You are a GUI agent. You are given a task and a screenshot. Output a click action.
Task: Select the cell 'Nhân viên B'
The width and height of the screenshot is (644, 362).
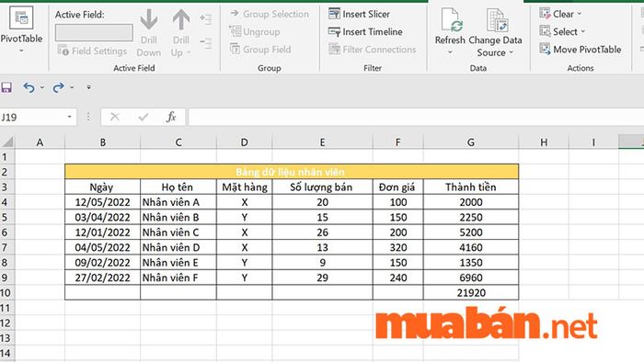(x=178, y=217)
